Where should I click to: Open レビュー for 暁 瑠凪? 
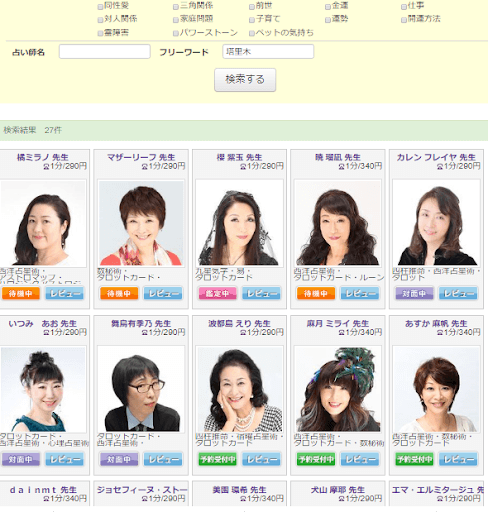360,293
